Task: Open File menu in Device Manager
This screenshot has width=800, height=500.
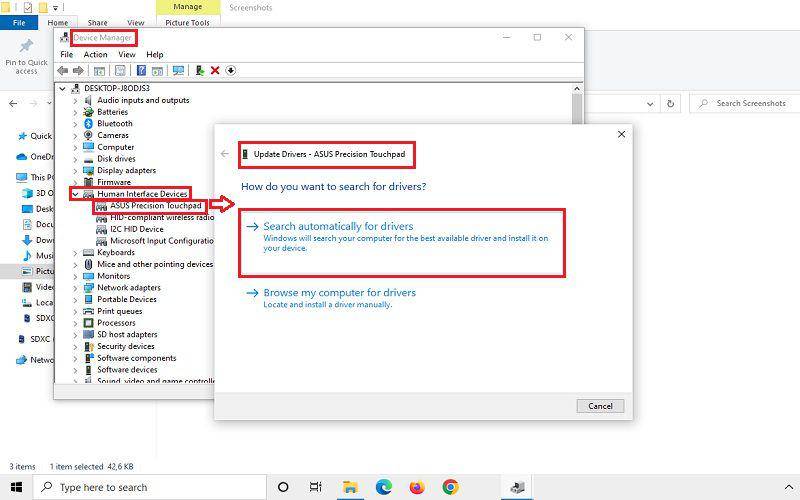Action: click(x=66, y=55)
